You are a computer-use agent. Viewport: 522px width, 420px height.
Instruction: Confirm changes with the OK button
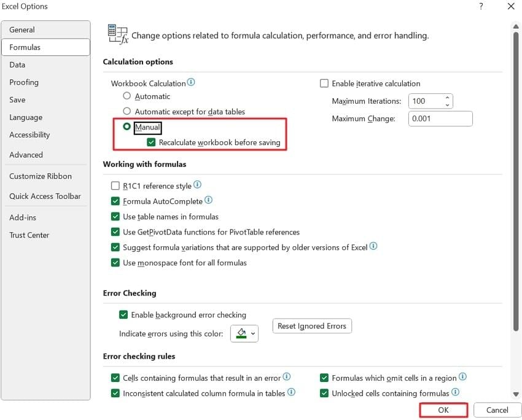pos(443,410)
